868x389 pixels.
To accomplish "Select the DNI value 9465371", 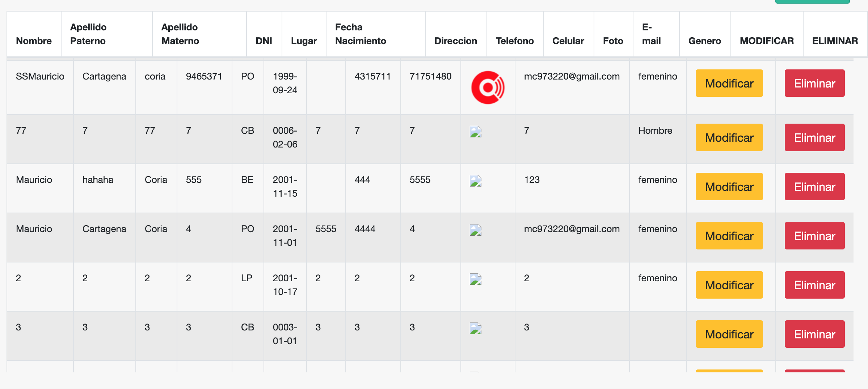I will (x=204, y=76).
